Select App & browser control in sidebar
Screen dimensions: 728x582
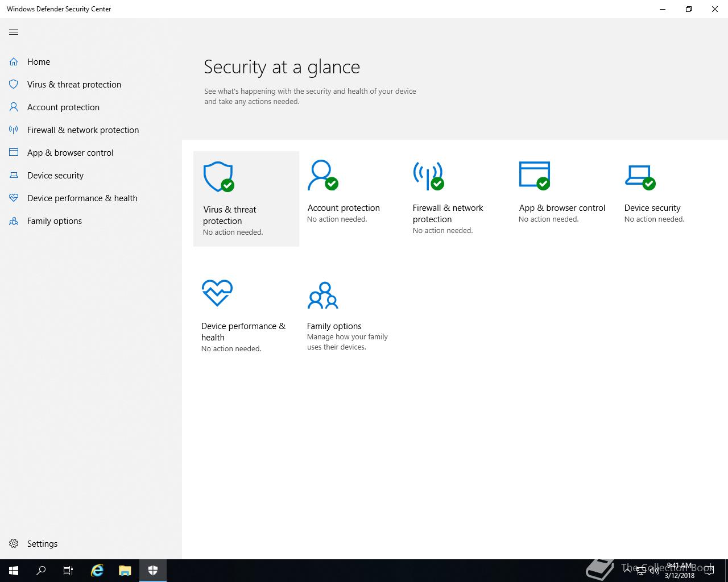click(91, 153)
